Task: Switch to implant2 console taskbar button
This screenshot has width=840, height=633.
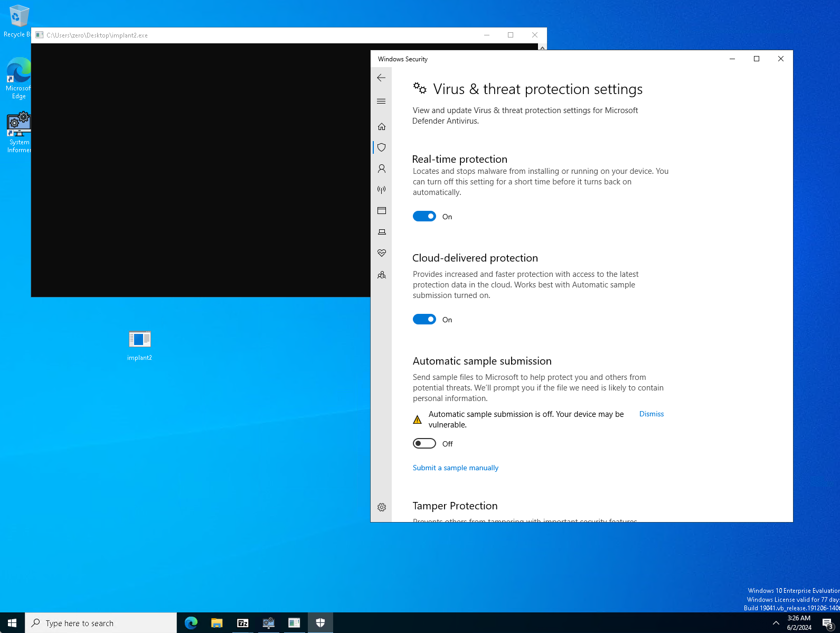Action: 294,623
